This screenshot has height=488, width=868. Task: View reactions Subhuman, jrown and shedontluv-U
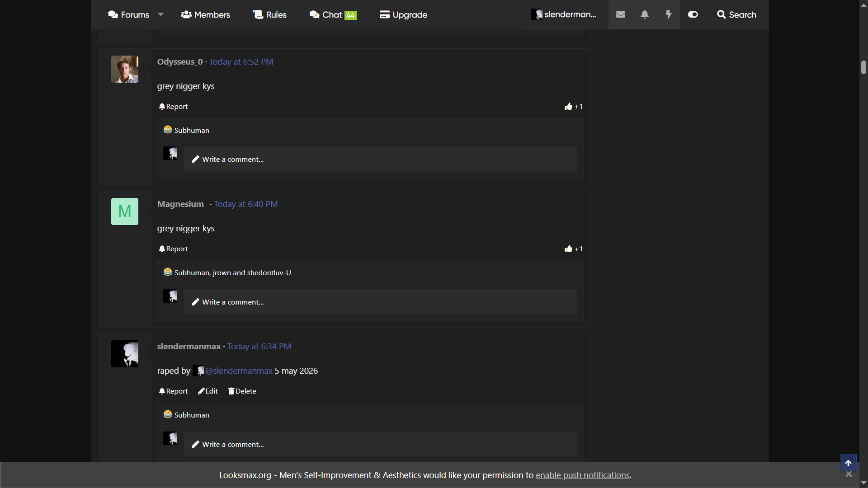tap(232, 272)
